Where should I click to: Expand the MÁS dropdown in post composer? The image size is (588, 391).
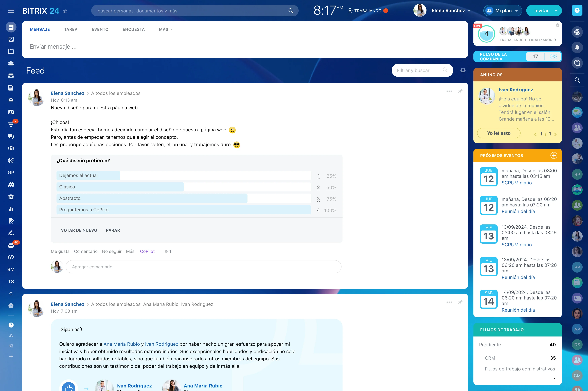pos(166,29)
